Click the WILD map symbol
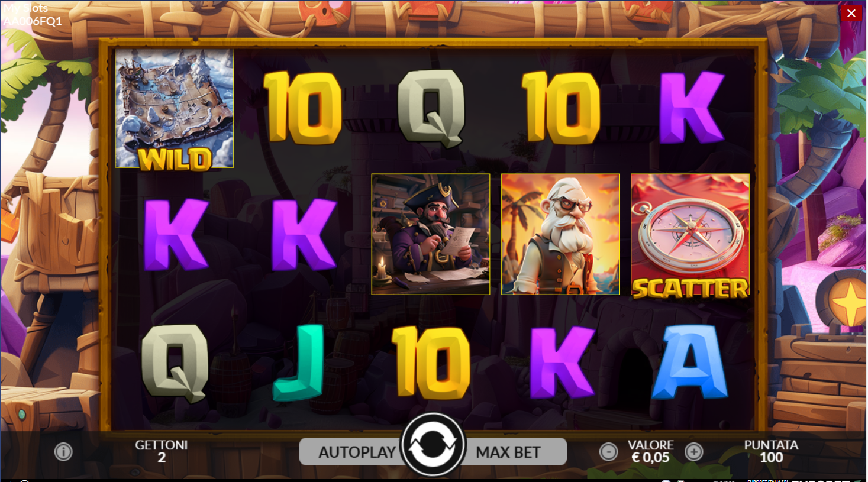Image resolution: width=868 pixels, height=482 pixels. [175, 109]
